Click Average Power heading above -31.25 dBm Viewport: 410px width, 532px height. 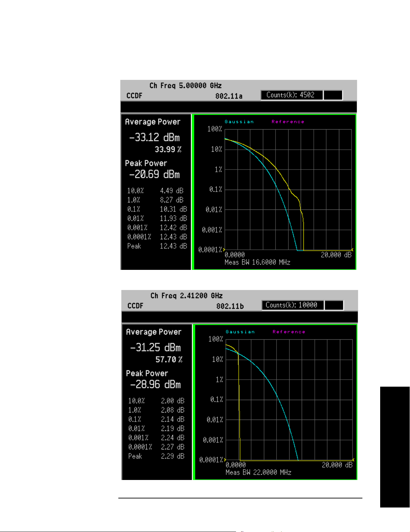point(154,332)
